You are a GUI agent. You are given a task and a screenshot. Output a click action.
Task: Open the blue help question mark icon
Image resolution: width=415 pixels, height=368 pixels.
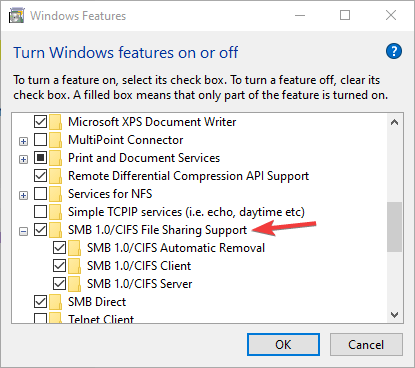[394, 51]
